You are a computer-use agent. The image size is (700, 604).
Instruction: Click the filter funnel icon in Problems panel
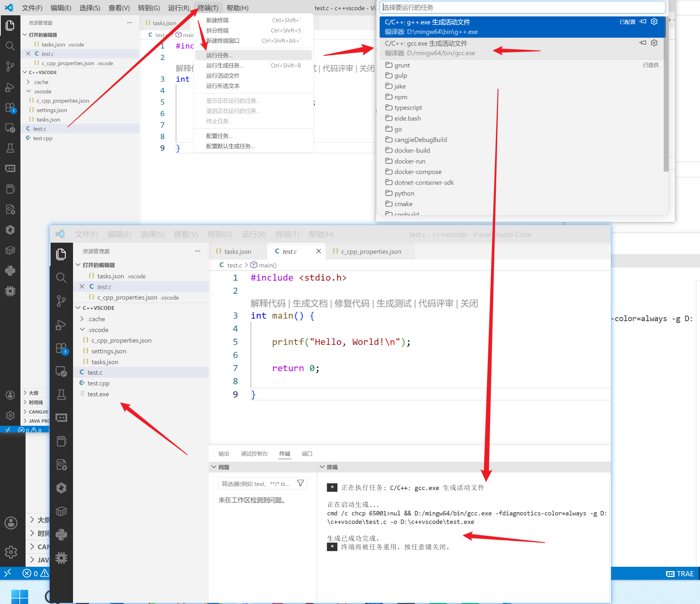[x=301, y=483]
